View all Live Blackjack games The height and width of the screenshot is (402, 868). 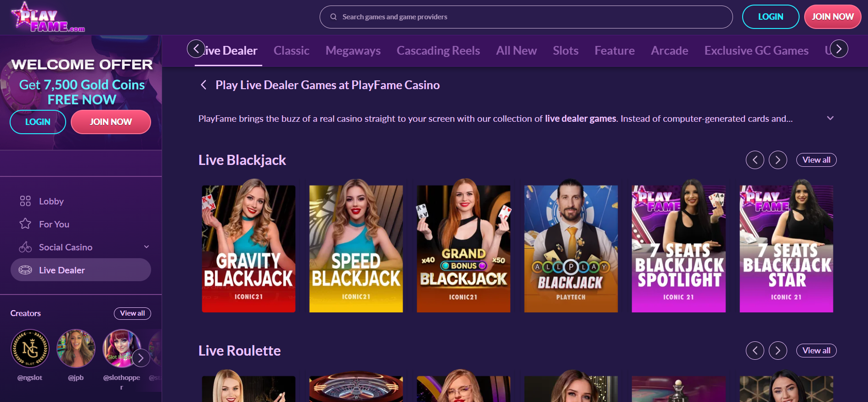click(x=817, y=160)
